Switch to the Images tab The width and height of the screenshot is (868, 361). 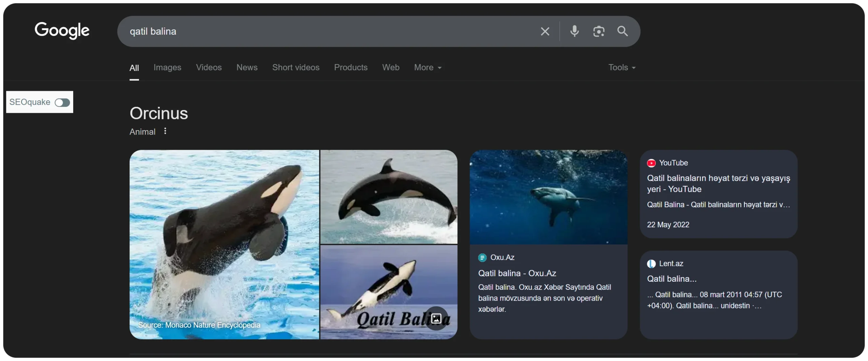[x=167, y=67]
